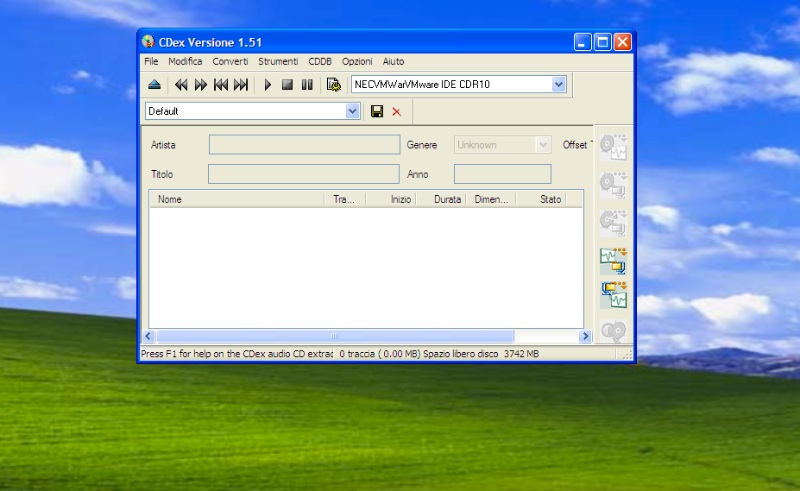Pause the playback
The height and width of the screenshot is (491, 800).
(307, 85)
